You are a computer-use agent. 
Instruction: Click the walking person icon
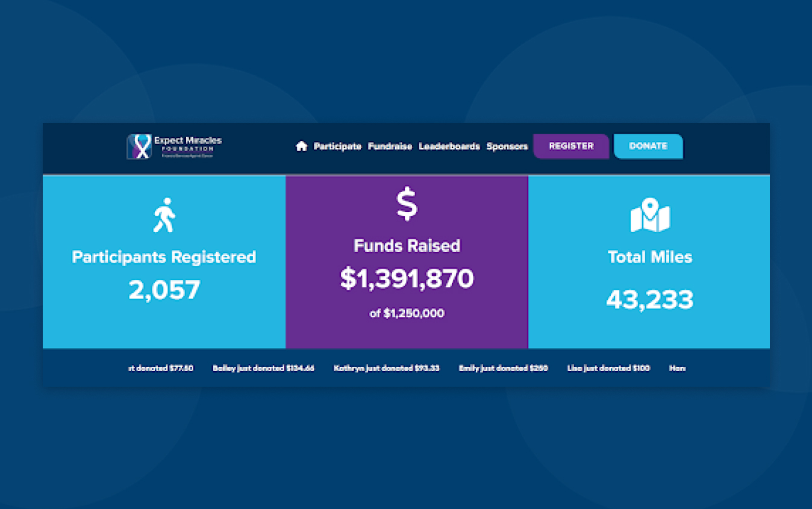pos(164,215)
